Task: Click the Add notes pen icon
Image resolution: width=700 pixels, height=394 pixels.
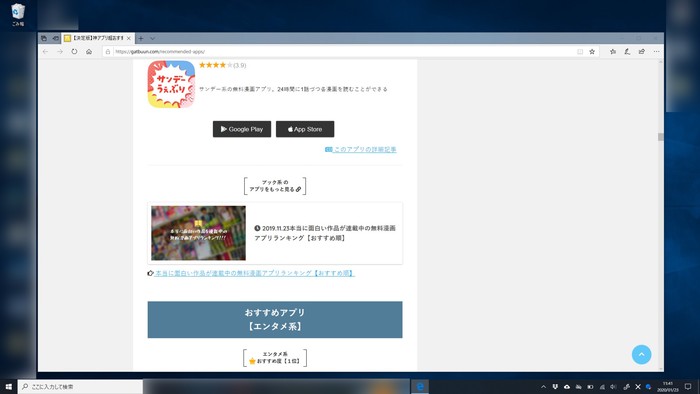Action: pyautogui.click(x=627, y=52)
